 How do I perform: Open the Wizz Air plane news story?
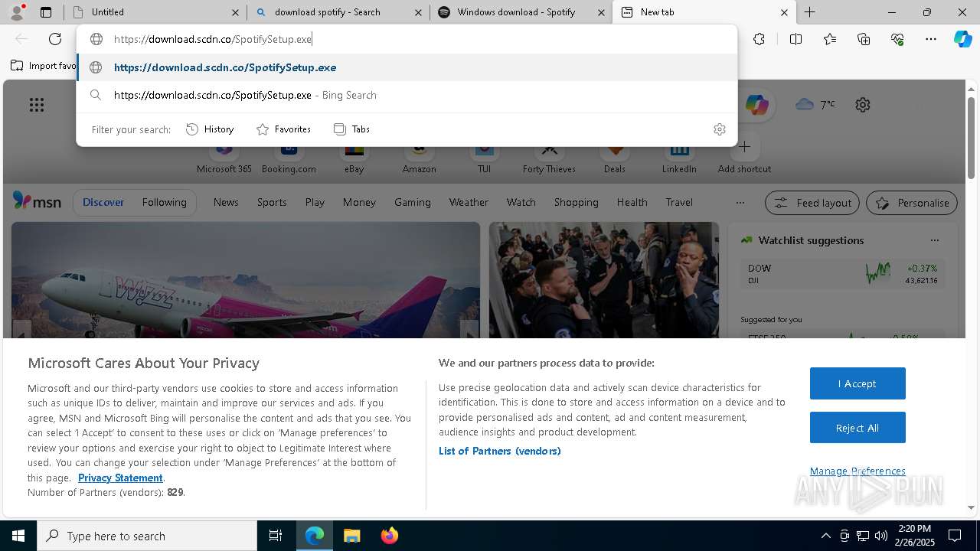click(246, 280)
